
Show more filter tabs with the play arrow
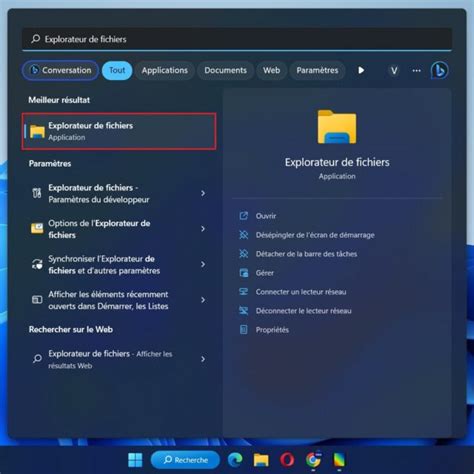point(361,70)
